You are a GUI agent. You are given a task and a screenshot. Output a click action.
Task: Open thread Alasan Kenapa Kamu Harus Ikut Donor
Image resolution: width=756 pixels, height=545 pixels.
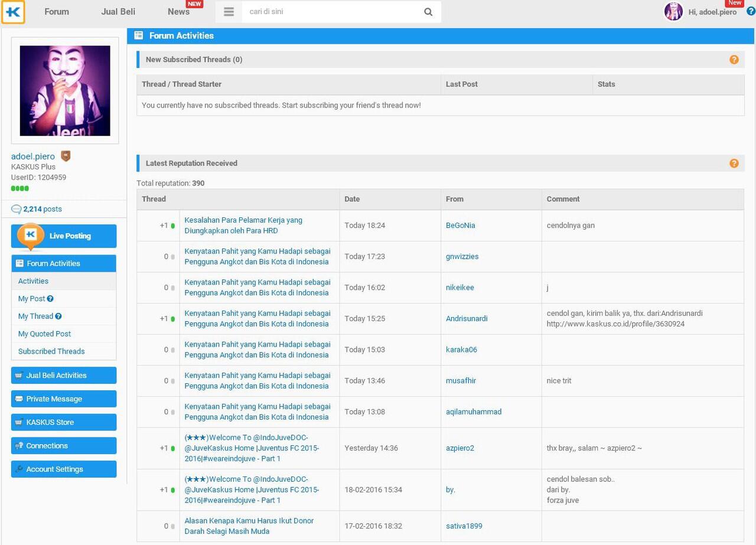point(249,526)
